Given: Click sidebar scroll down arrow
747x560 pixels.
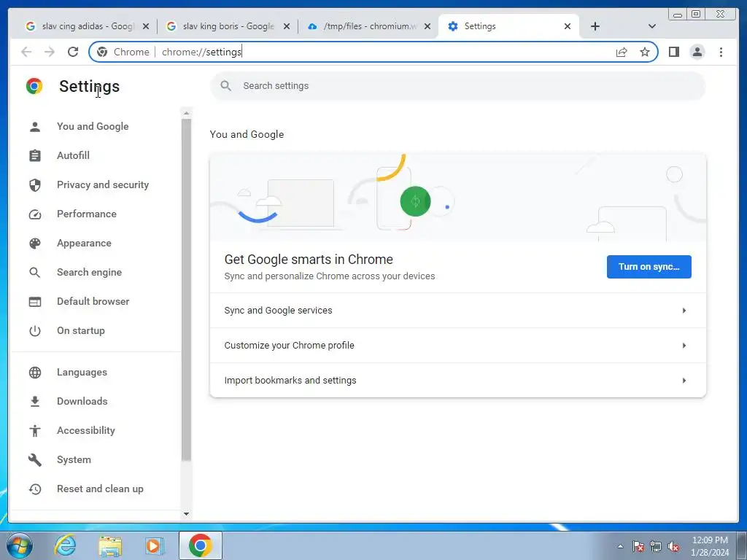Looking at the screenshot, I should [x=186, y=514].
